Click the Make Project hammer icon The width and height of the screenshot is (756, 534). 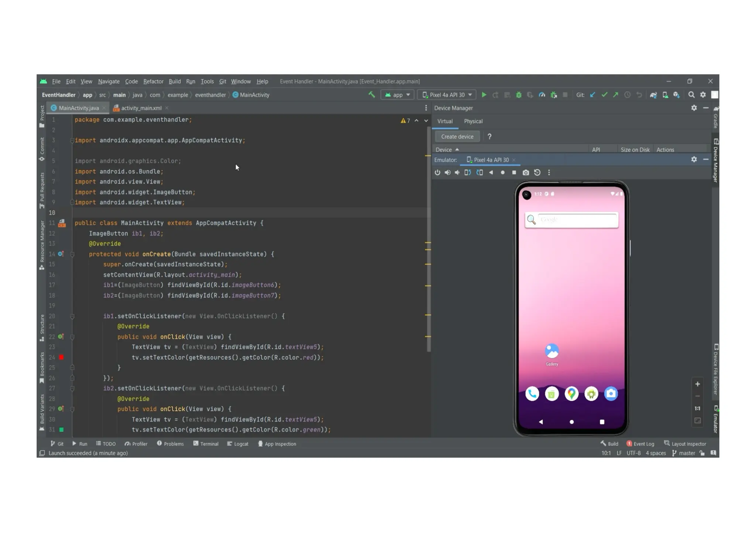pyautogui.click(x=372, y=94)
